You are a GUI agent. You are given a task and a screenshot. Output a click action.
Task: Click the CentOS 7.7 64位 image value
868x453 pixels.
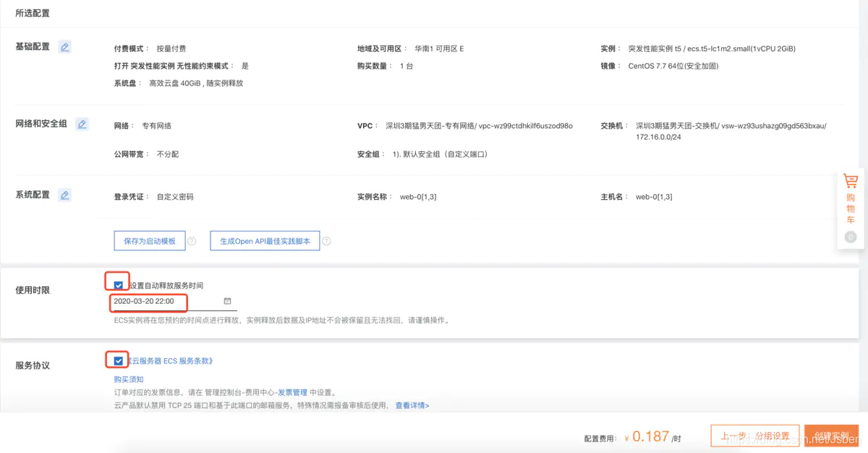tap(673, 66)
